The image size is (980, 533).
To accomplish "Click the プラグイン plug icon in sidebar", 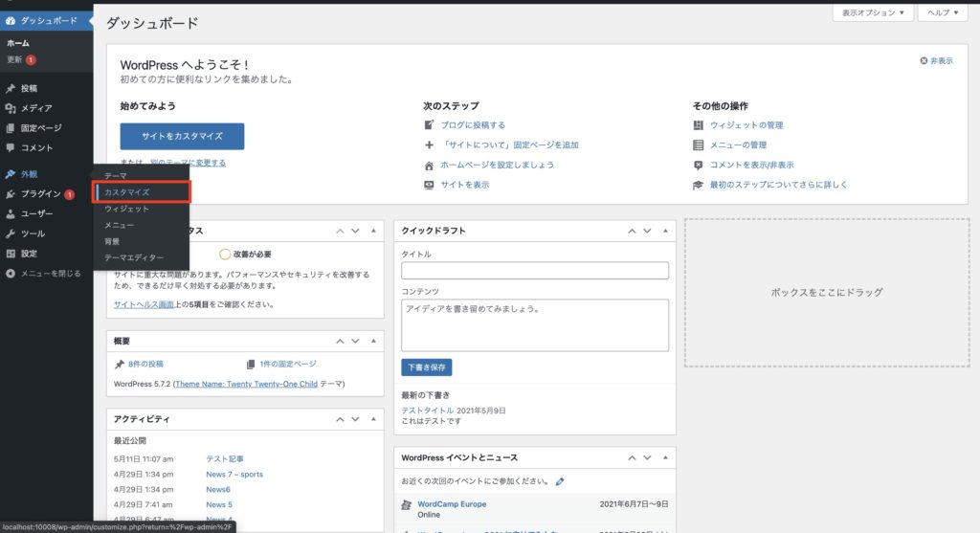I will tap(11, 194).
